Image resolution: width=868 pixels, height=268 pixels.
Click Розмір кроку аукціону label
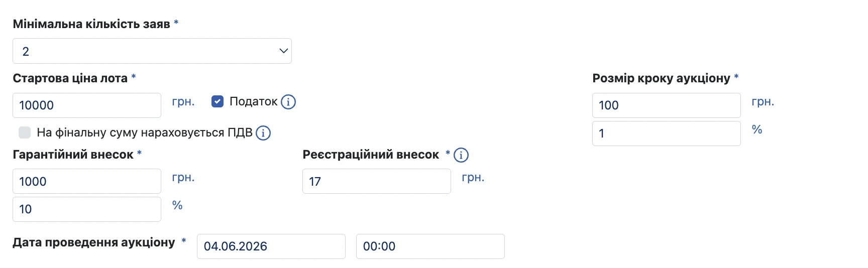(661, 78)
